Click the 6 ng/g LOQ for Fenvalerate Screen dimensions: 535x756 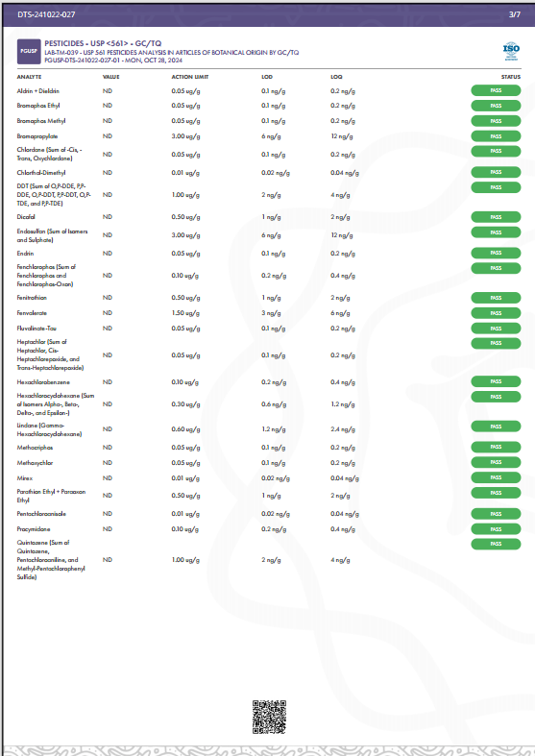pyautogui.click(x=340, y=313)
